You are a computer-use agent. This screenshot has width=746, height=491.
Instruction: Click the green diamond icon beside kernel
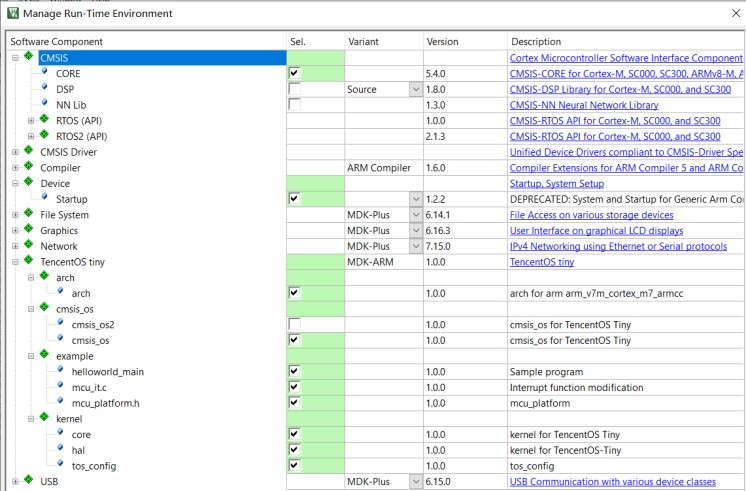44,417
